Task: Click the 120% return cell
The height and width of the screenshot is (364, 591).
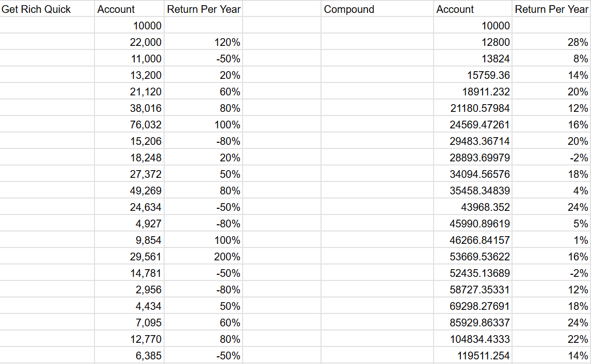Action: 203,42
